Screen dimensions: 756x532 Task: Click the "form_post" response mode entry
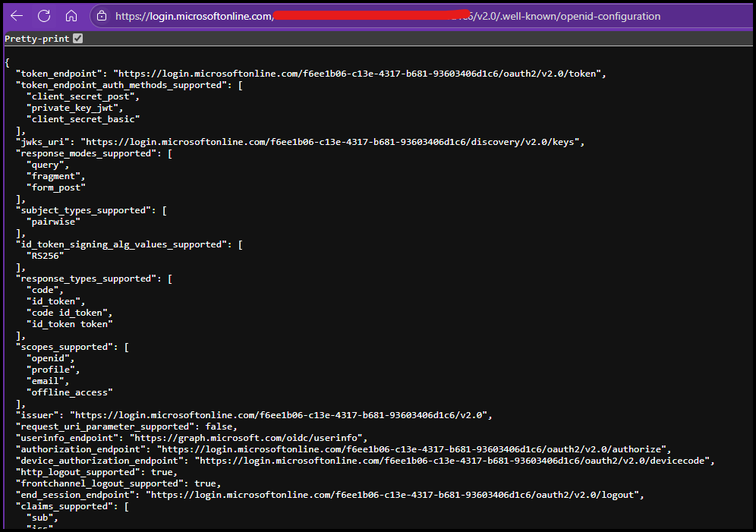point(56,187)
